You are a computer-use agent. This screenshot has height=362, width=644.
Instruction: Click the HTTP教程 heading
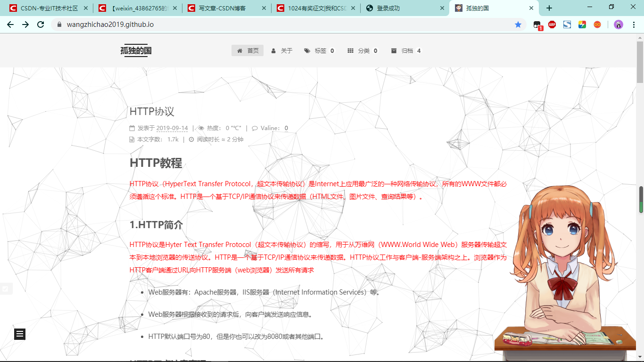(x=156, y=163)
